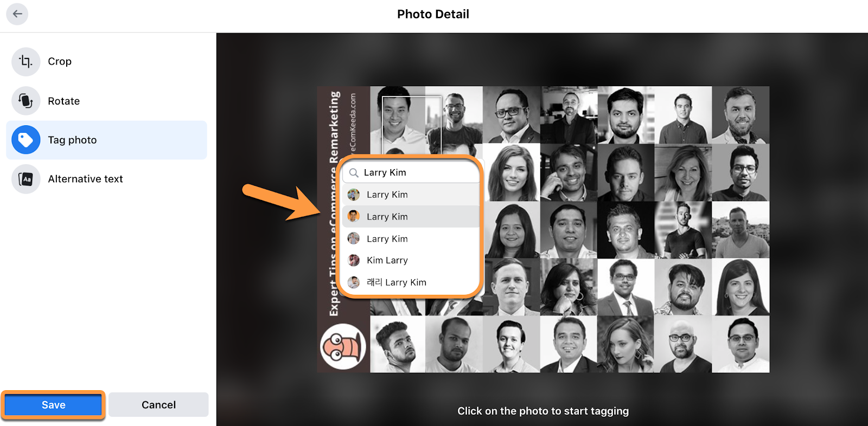Open the Alternative text menu item
The height and width of the screenshot is (426, 868).
tap(106, 179)
